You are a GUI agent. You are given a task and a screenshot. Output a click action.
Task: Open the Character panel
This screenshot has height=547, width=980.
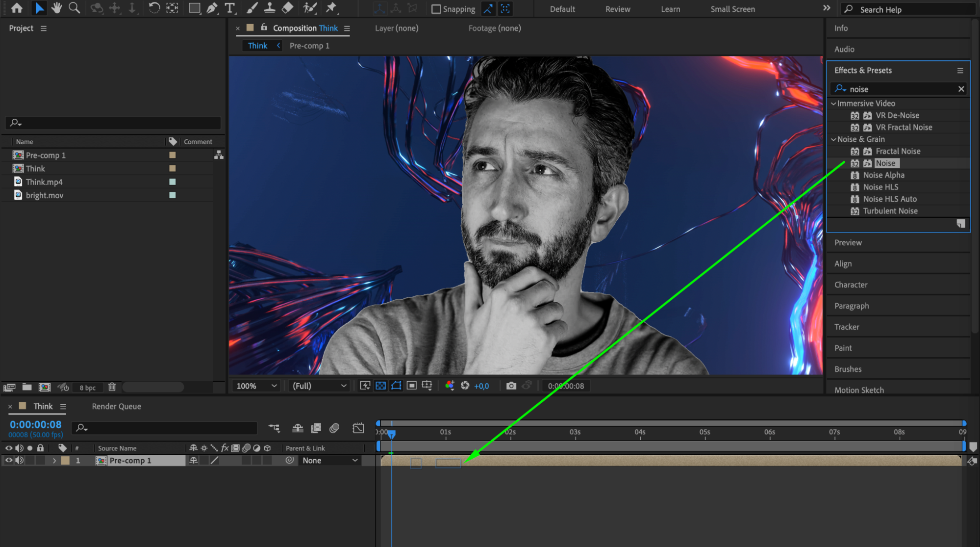pyautogui.click(x=851, y=285)
